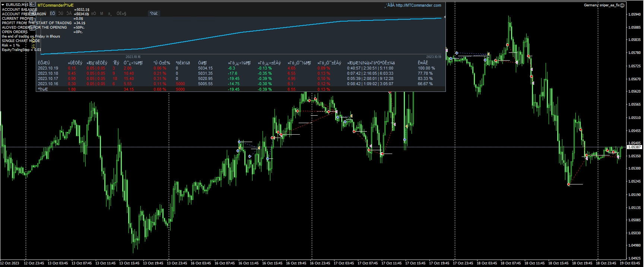Viewport: 644px width, 267px height.
Task: Collapse panel using arrow on its right edge
Action: (444, 17)
